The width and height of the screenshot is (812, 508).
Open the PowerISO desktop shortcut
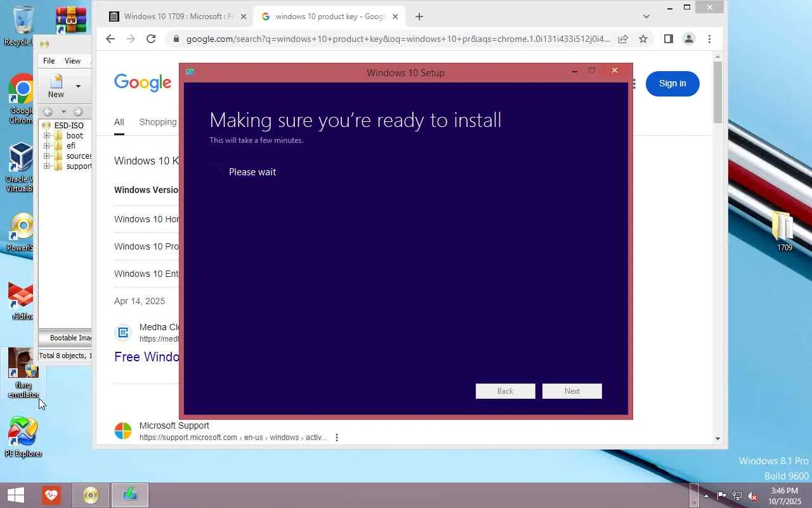[22, 232]
